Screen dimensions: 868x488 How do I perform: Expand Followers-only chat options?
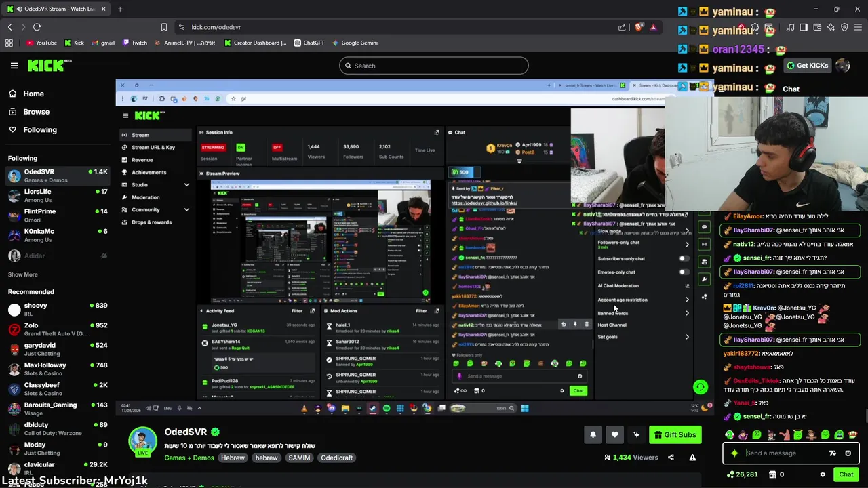click(687, 245)
